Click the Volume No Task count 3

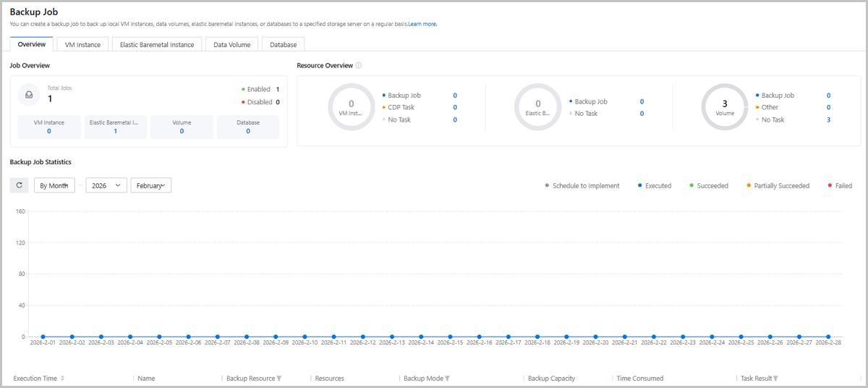(828, 119)
